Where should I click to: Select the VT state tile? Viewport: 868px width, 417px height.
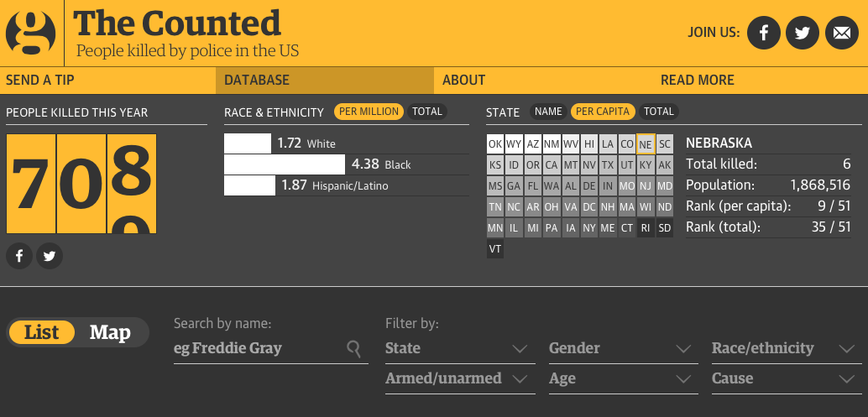pyautogui.click(x=495, y=249)
